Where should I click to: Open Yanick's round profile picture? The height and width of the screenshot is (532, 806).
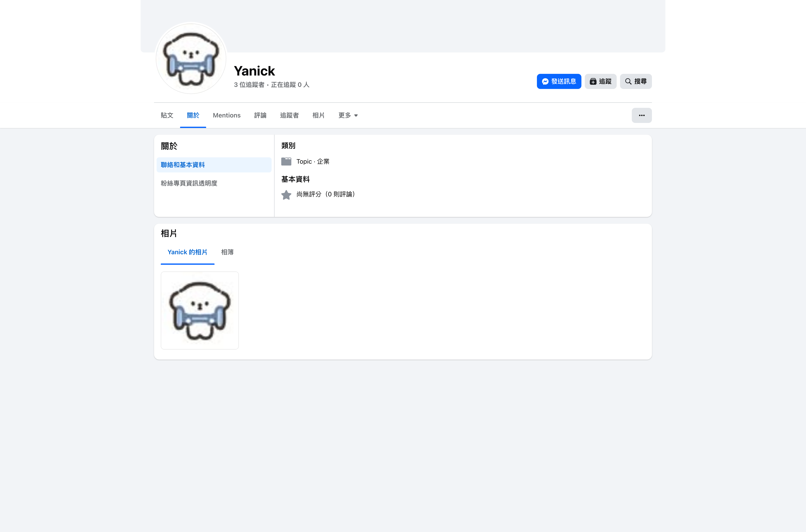[191, 58]
